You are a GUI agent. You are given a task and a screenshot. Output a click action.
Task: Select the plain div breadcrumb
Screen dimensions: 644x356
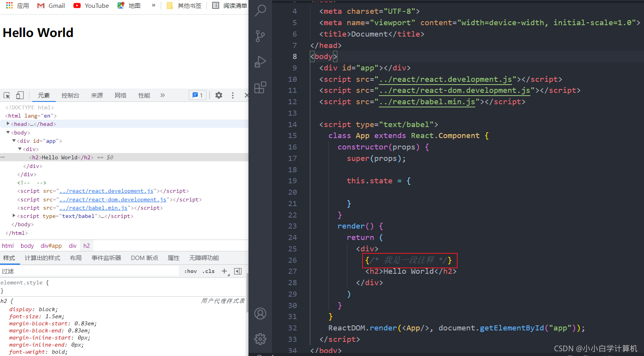coord(73,246)
